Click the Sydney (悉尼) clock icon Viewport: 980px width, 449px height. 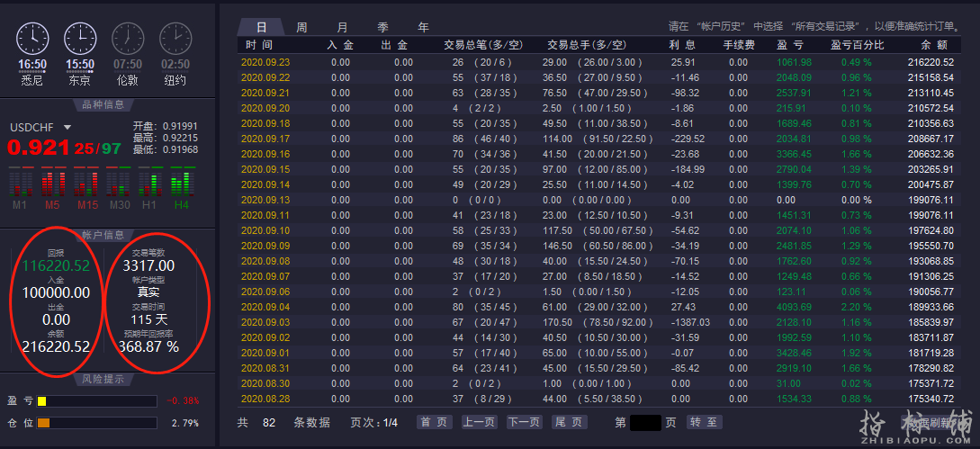(x=32, y=39)
